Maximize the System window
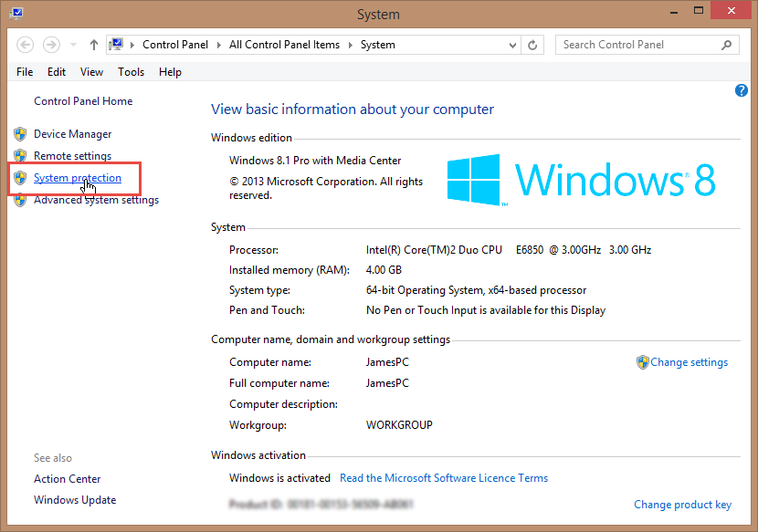 [x=698, y=11]
